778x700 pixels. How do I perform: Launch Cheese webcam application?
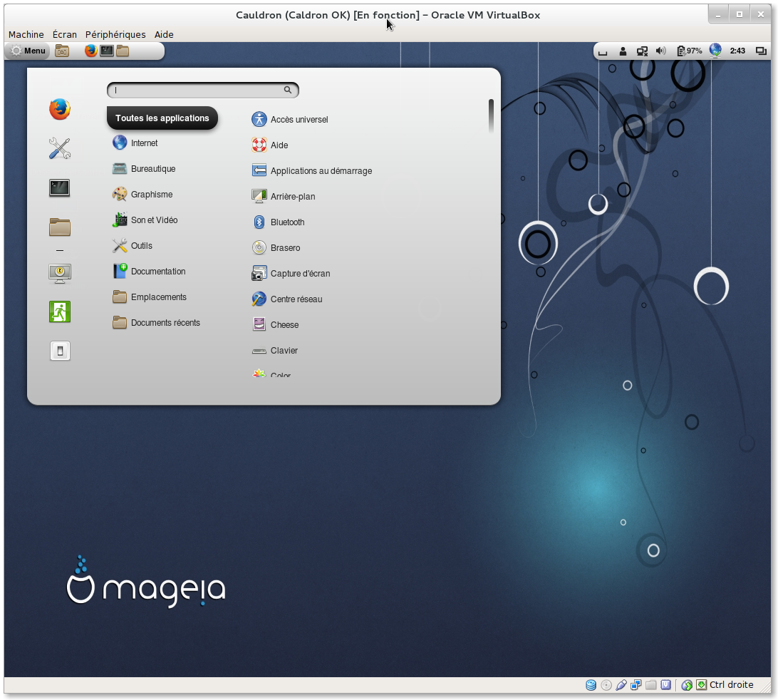click(x=276, y=324)
